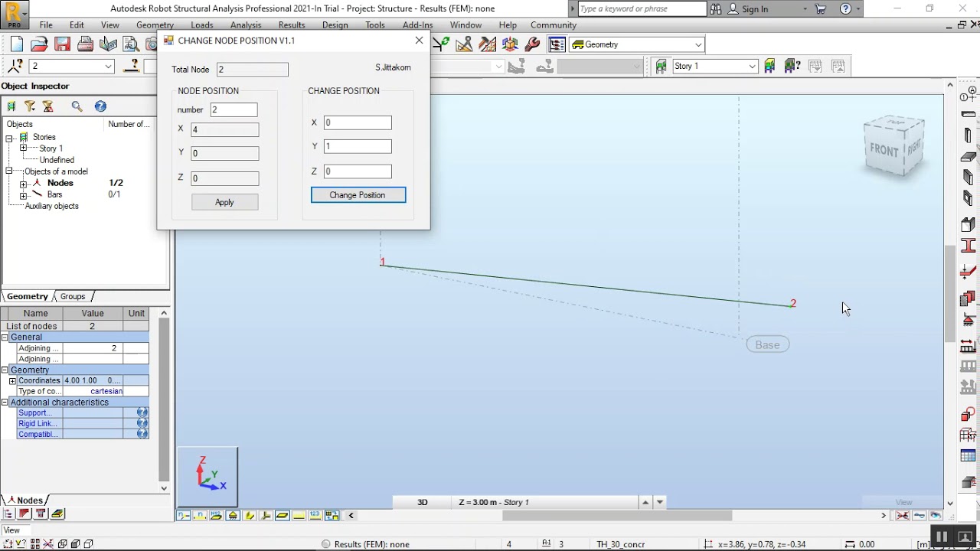Click the Change Position X input field

[x=358, y=122]
